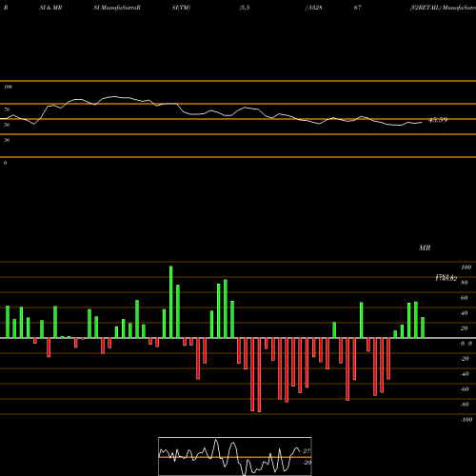This screenshot has width=476, height=476.
Task: Click the MR axis label '-40'
Action: (x=465, y=374)
